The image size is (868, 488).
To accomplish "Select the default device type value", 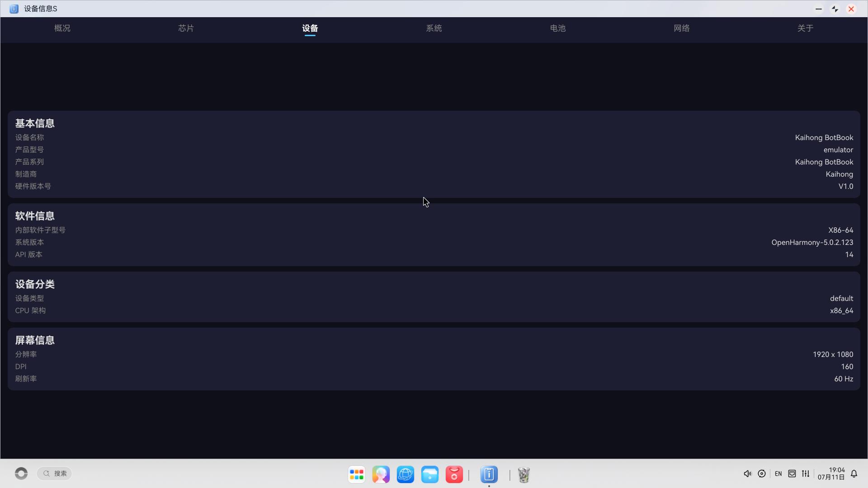I will click(841, 298).
